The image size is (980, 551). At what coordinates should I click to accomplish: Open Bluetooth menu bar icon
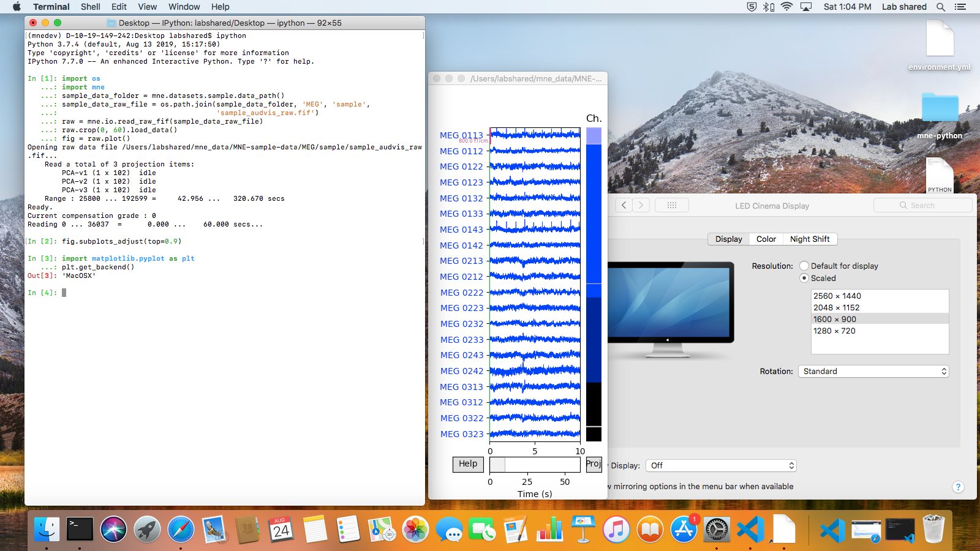pyautogui.click(x=769, y=7)
